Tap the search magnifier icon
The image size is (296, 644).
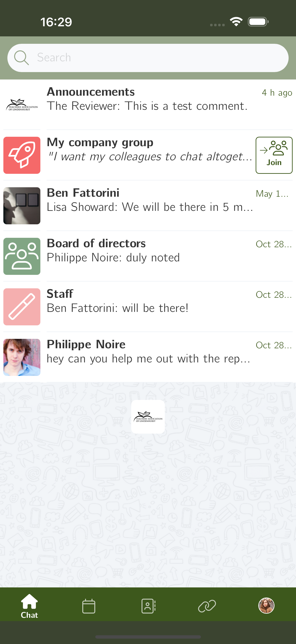tap(21, 58)
